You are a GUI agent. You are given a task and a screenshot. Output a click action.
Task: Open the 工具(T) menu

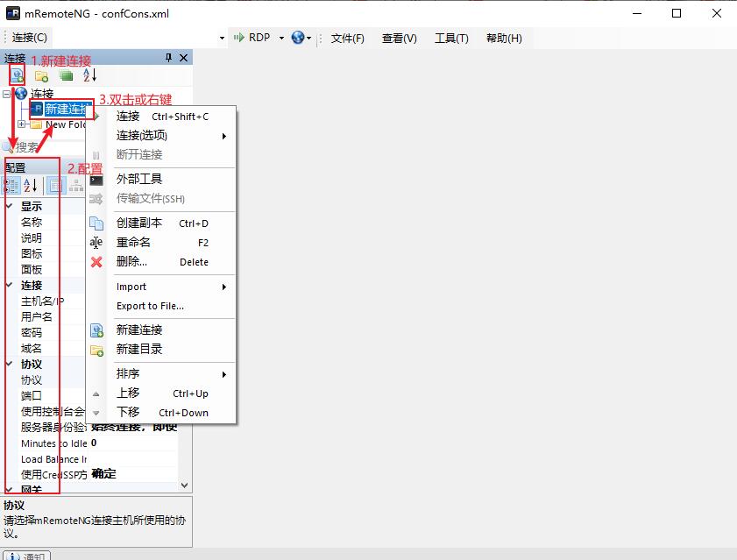pyautogui.click(x=451, y=38)
